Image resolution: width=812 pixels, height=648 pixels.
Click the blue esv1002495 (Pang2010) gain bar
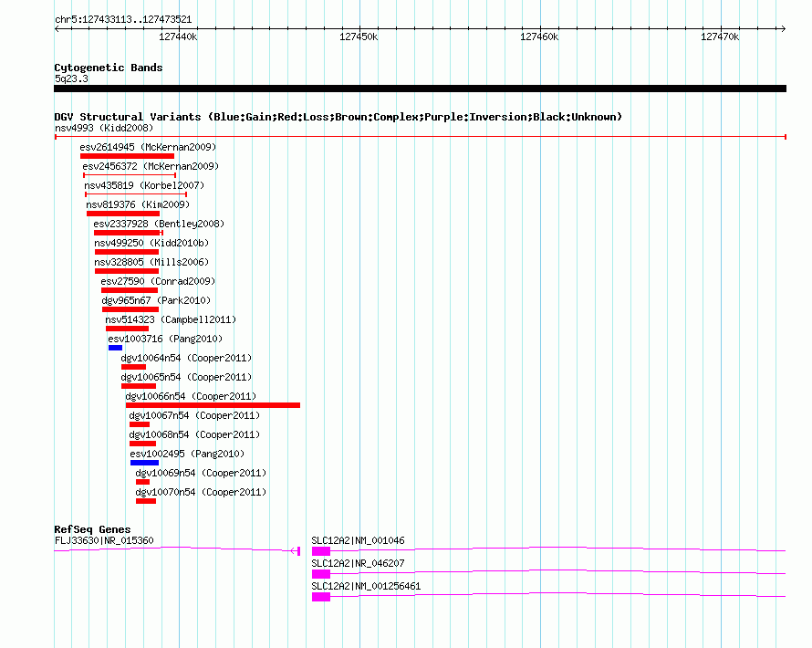[x=144, y=463]
